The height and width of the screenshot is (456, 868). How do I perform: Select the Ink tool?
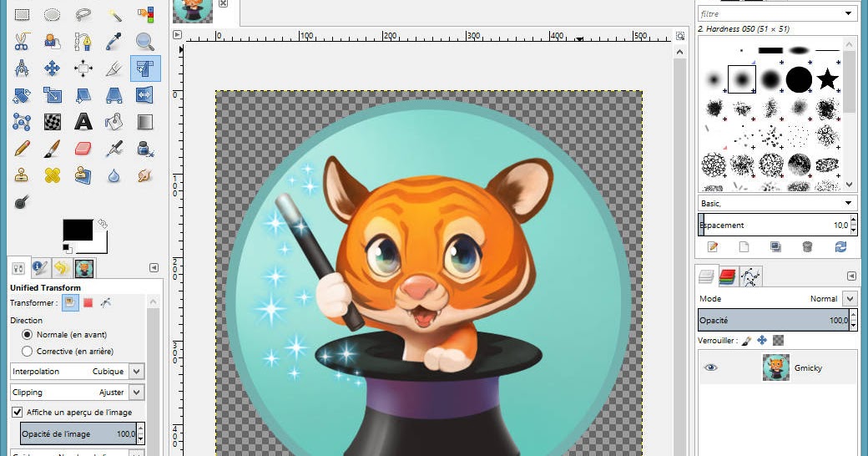(145, 149)
